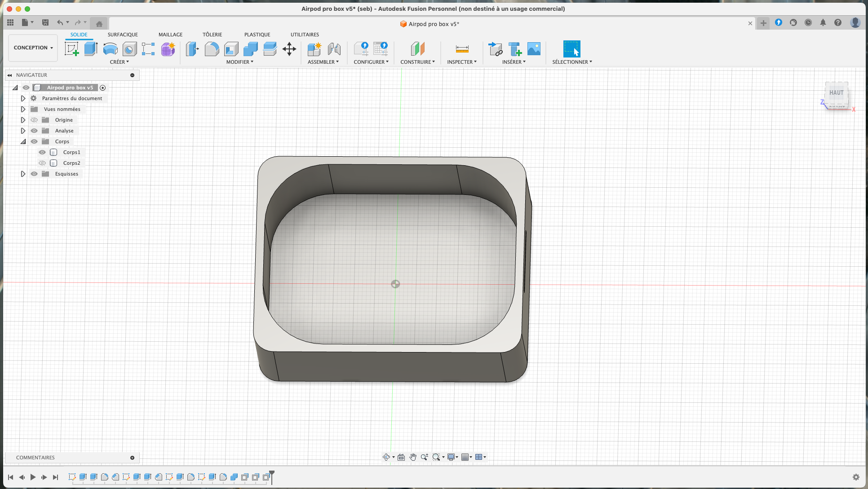Click the Orbit navigation icon

tap(386, 457)
